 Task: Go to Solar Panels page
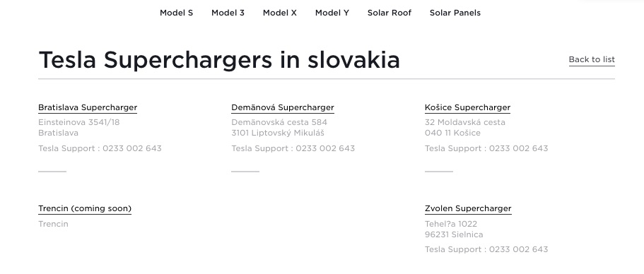[455, 13]
